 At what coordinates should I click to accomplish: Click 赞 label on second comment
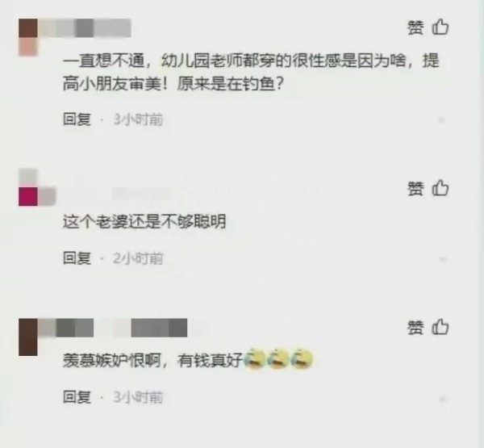pos(415,189)
